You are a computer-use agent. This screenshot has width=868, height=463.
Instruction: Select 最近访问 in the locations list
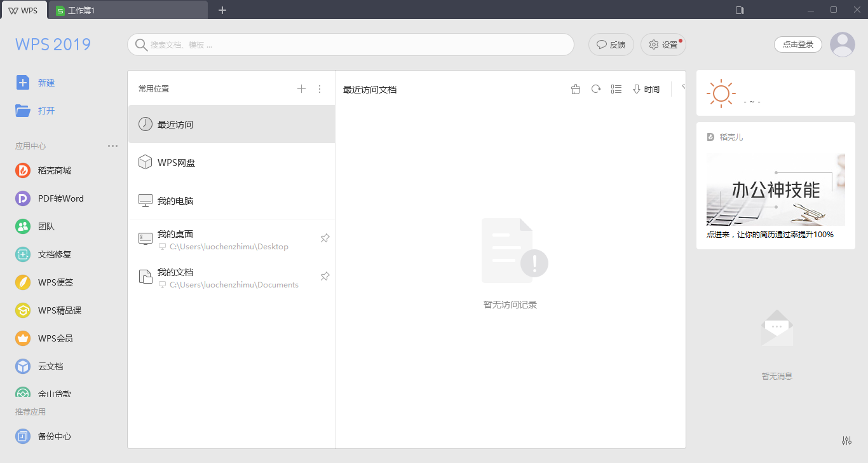click(231, 124)
